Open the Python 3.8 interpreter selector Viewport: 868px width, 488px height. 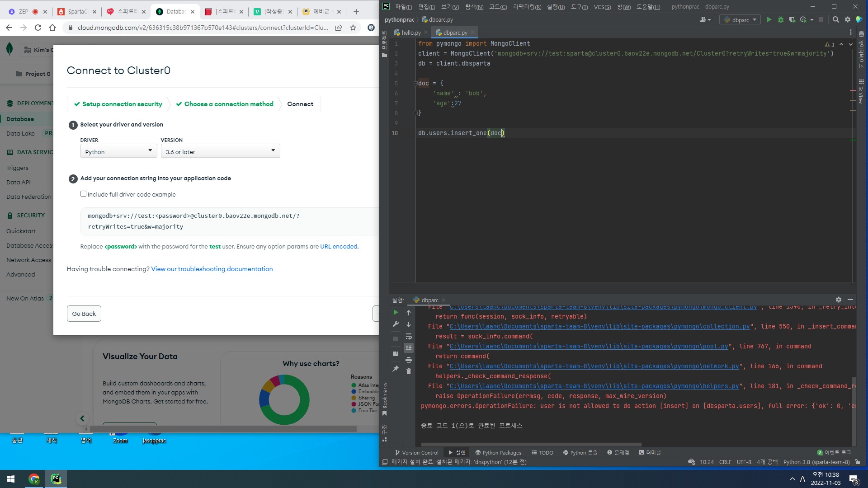tap(816, 462)
